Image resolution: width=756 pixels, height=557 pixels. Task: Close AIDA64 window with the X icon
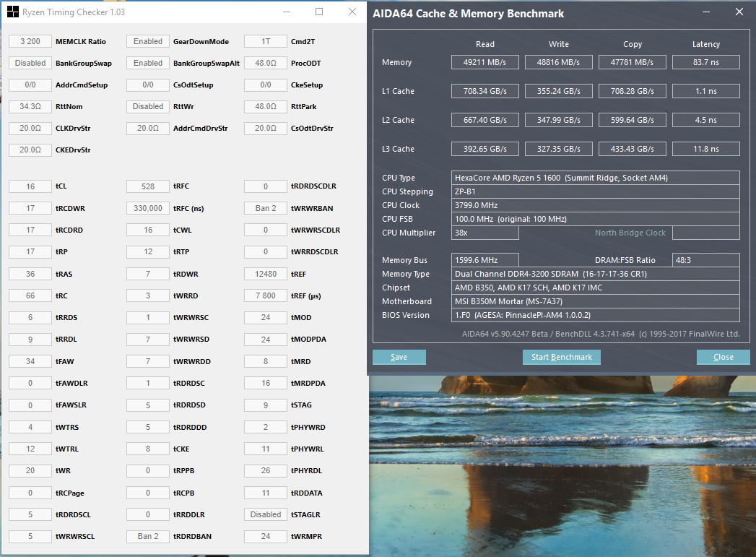739,12
